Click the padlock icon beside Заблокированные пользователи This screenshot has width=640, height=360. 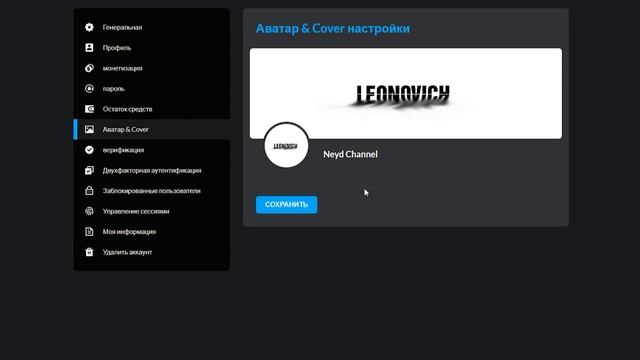pos(89,190)
